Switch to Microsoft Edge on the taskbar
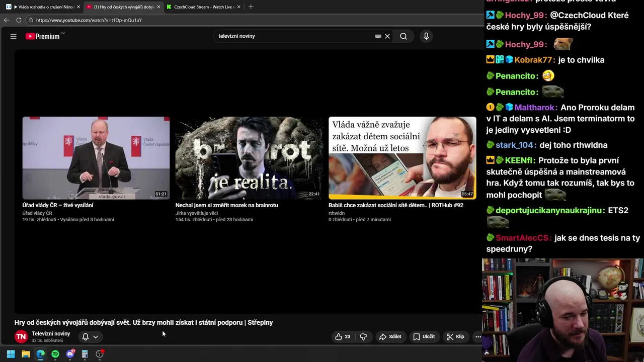 pyautogui.click(x=40, y=354)
